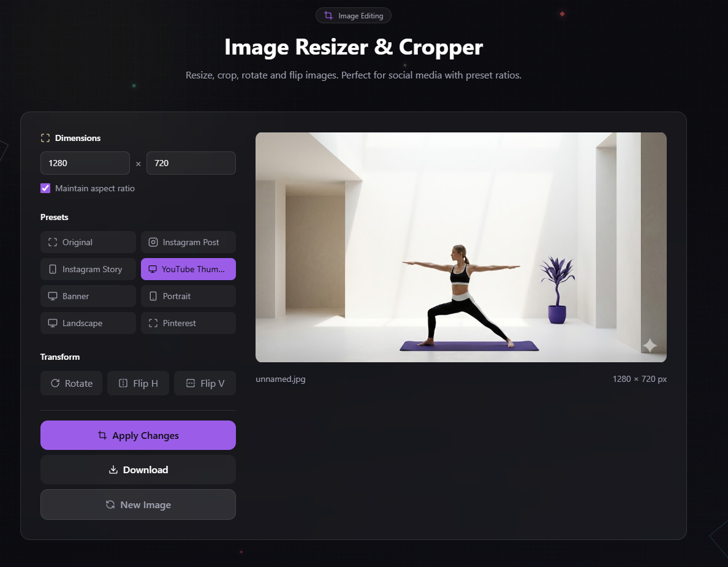Uncheck Maintain aspect ratio checkbox

(x=45, y=188)
